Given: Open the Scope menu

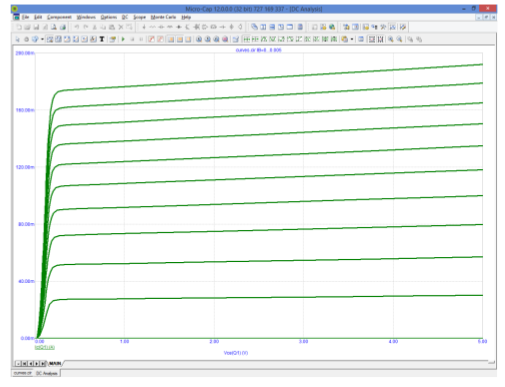Looking at the screenshot, I should point(139,17).
